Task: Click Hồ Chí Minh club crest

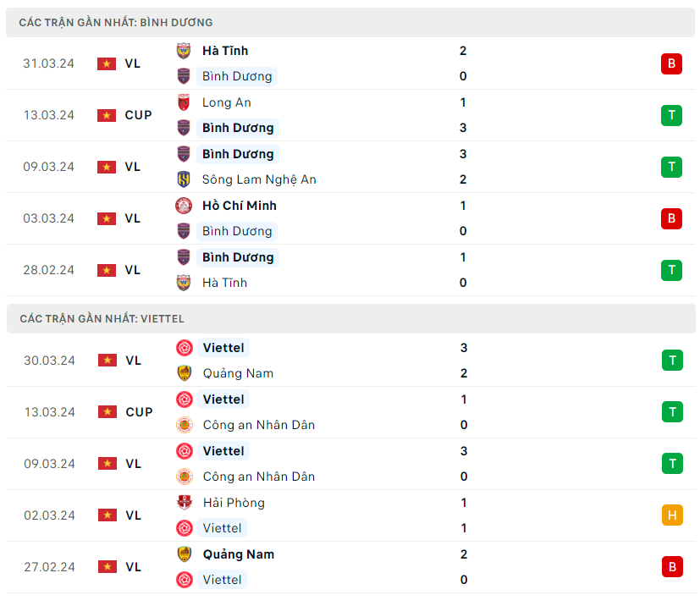Action: (184, 206)
